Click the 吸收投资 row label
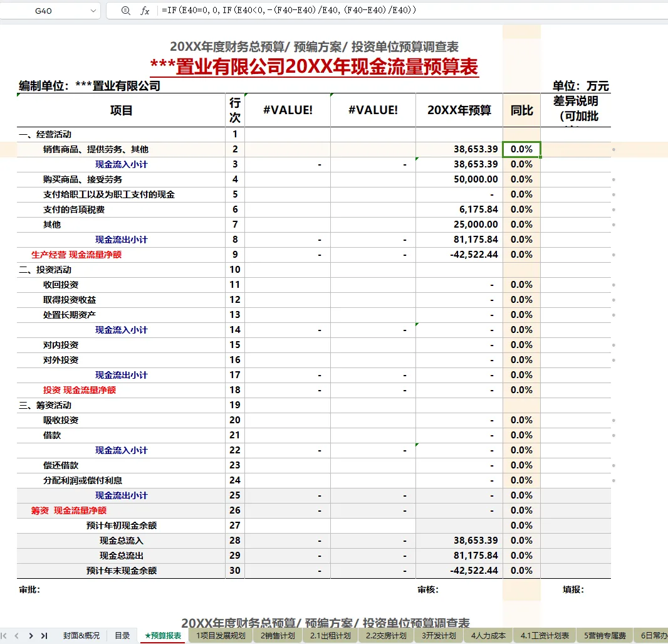Viewport: 668px width, 644px height. [x=61, y=420]
